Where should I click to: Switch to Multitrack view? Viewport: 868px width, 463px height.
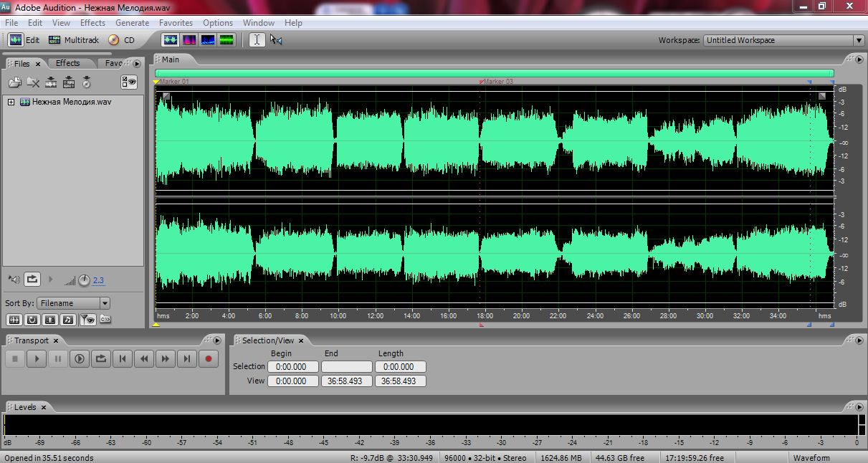tap(74, 40)
